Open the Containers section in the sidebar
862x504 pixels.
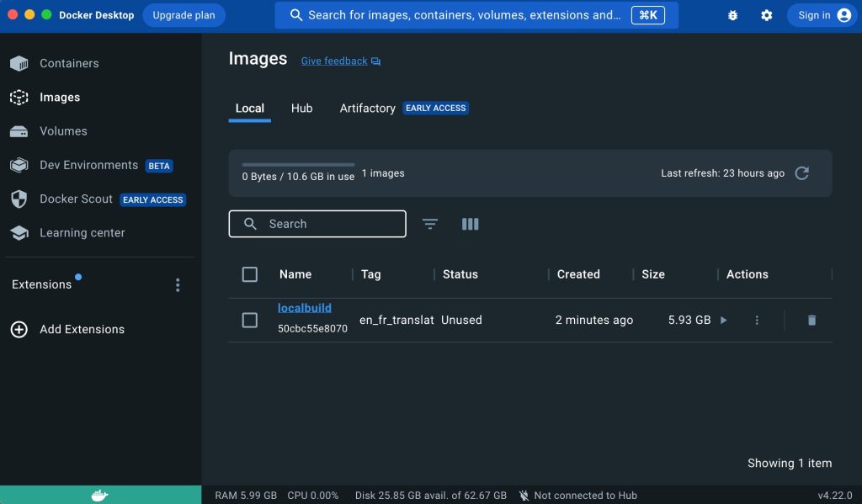tap(69, 63)
